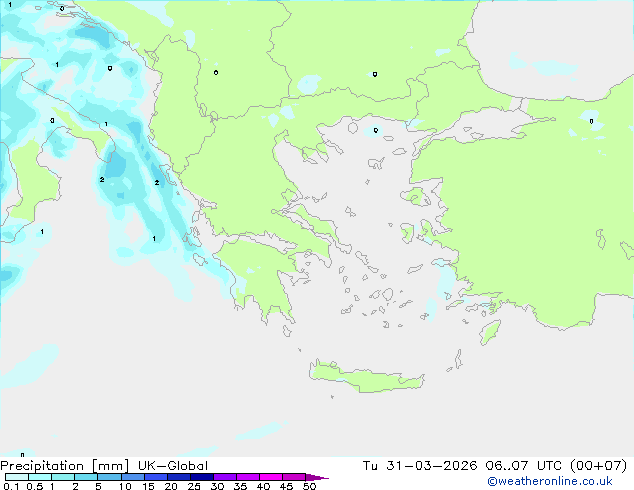This screenshot has width=634, height=490.
Task: Click the 'UK-Global' model name
Action: coord(173,466)
